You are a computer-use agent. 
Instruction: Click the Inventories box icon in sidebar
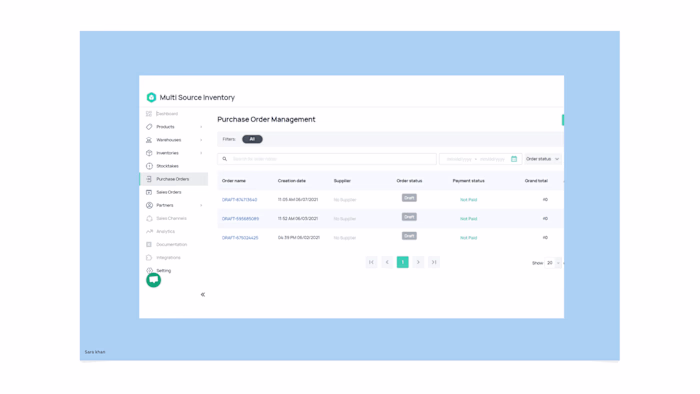149,153
